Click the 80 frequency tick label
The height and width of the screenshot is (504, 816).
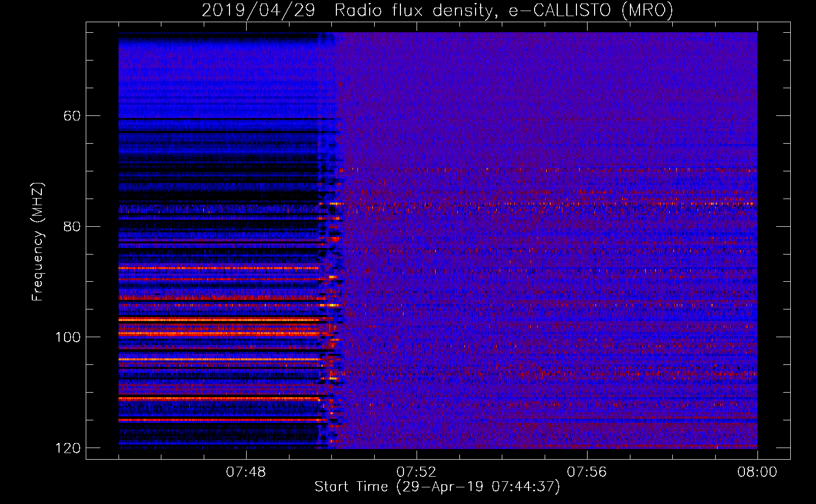[72, 227]
